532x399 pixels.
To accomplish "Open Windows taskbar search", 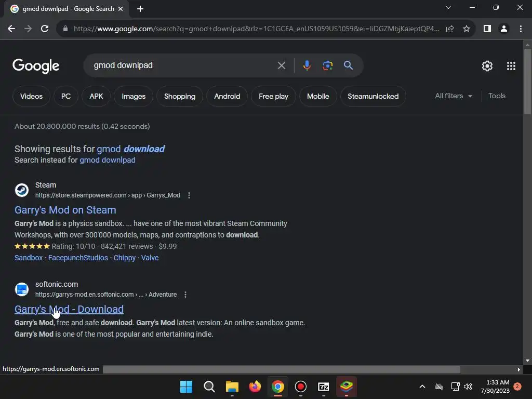I will (x=209, y=387).
